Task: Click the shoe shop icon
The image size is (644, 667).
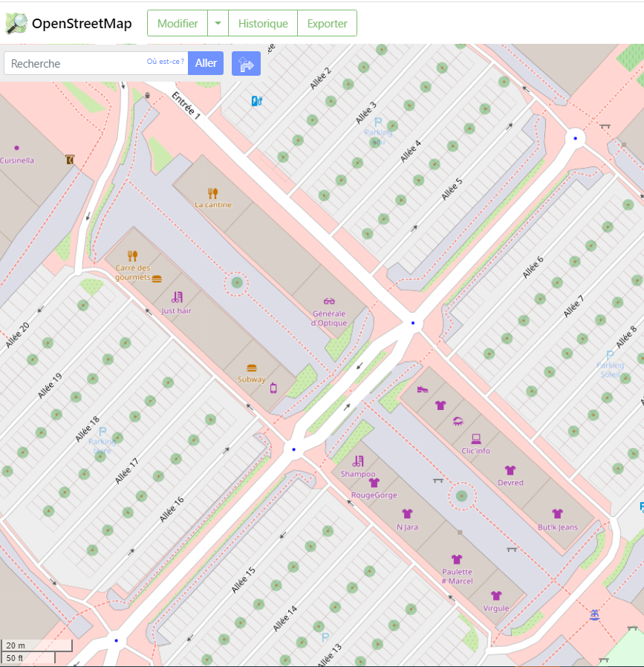Action: click(x=423, y=388)
